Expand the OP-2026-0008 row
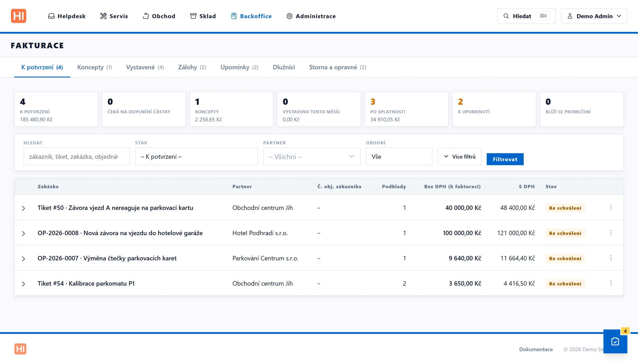This screenshot has height=364, width=638. click(x=23, y=234)
